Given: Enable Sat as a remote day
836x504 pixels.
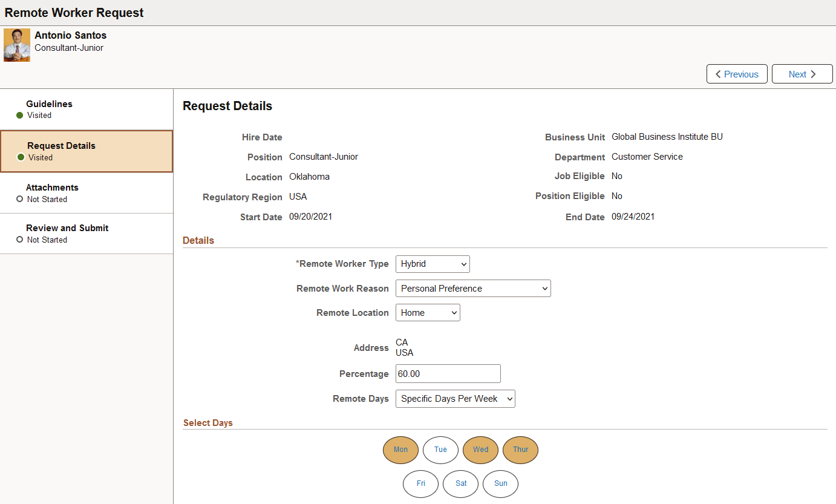Looking at the screenshot, I should pos(460,483).
